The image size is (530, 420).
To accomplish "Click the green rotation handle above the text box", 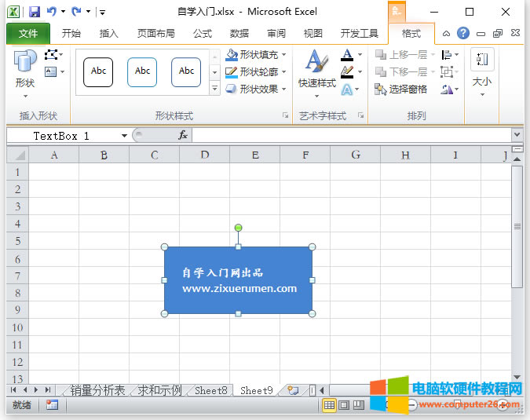I will [238, 228].
